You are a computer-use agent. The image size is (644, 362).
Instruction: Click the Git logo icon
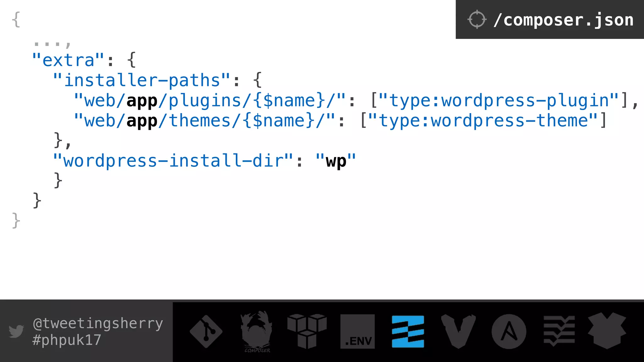[x=206, y=332]
